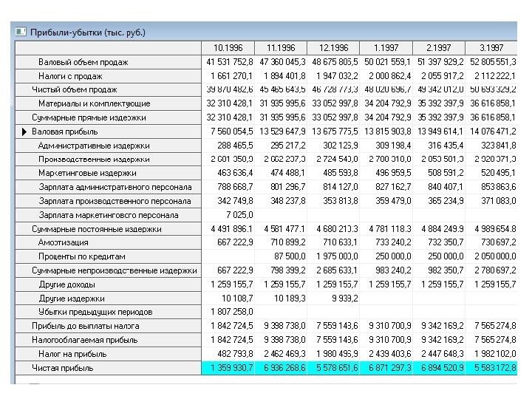Click the Убытки предыдущих периодов cell 1 807 258,0
Image resolution: width=532 pixels, height=399 pixels.
click(x=228, y=312)
